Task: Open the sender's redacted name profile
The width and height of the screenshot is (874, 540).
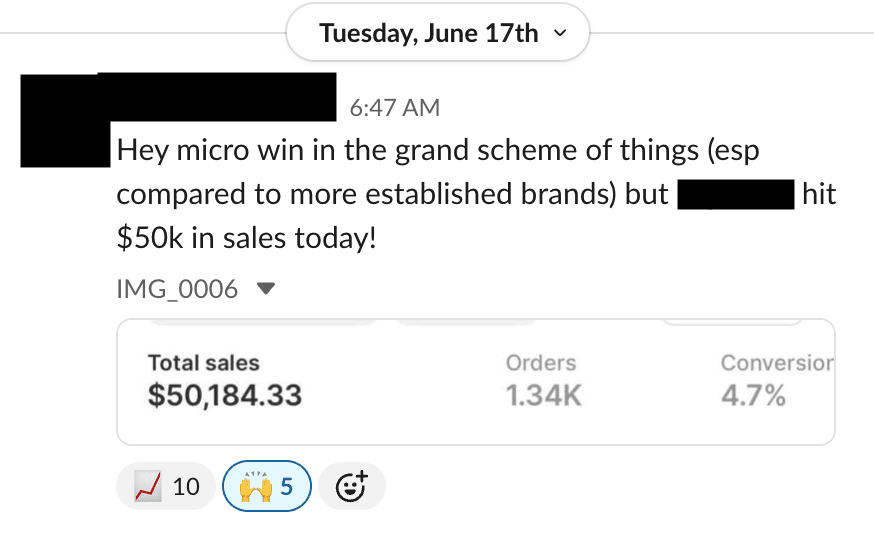Action: [x=218, y=96]
